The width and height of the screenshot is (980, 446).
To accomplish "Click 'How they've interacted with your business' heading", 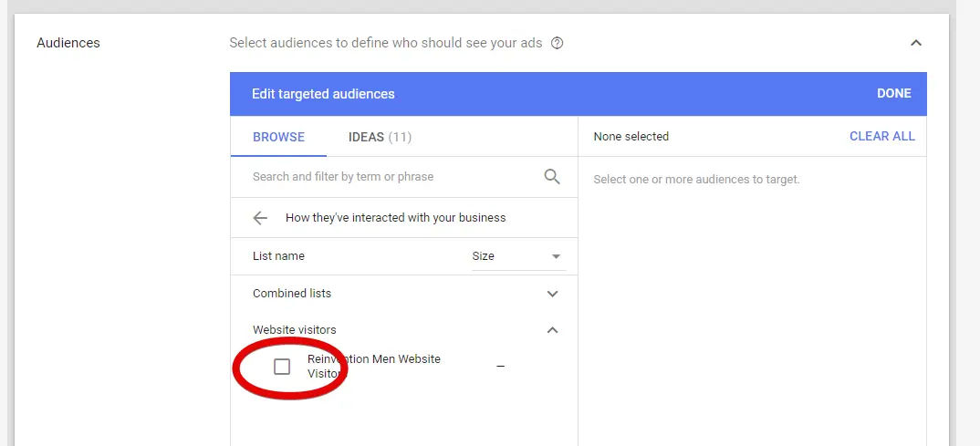I will pyautogui.click(x=395, y=218).
